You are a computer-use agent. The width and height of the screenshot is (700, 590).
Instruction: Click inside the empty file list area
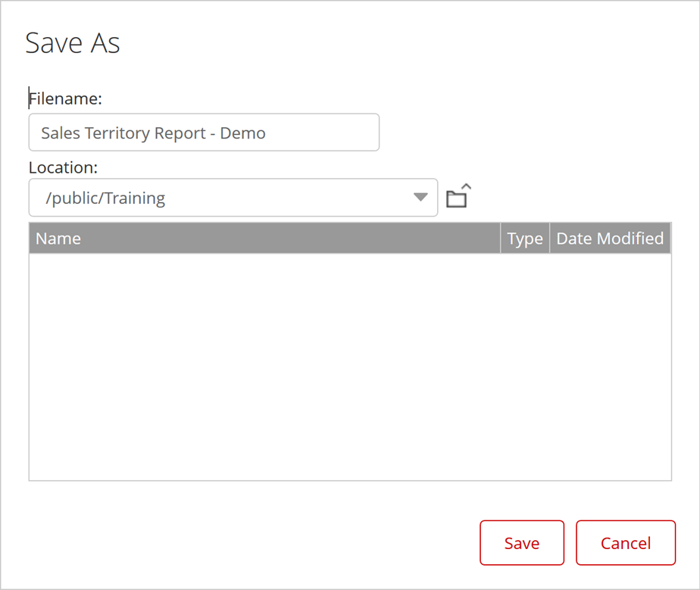349,367
